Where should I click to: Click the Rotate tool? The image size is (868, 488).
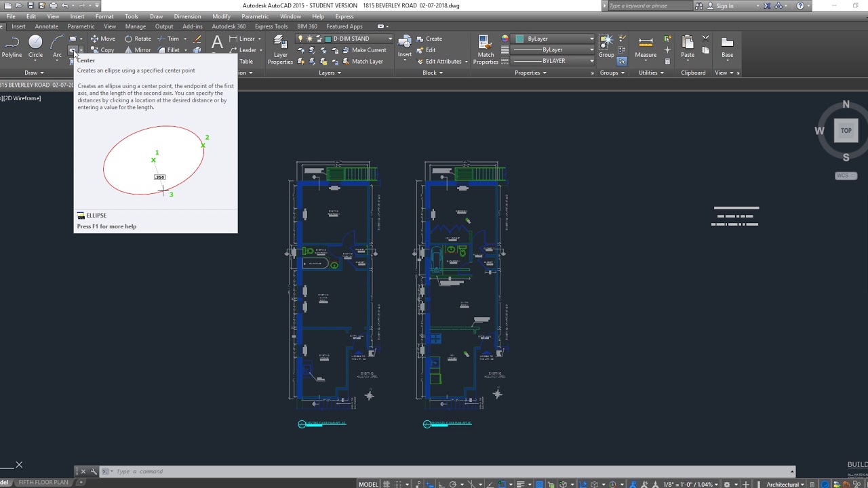[138, 39]
